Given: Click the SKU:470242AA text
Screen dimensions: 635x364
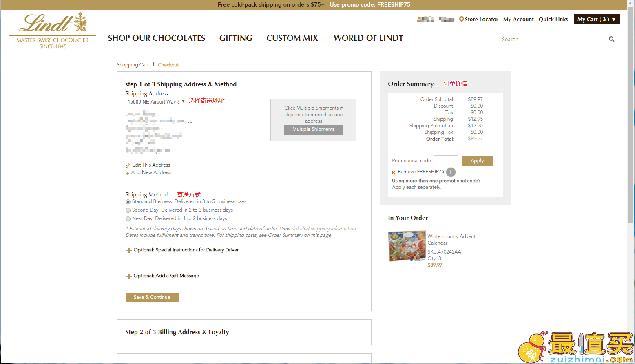Looking at the screenshot, I should pos(445,252).
